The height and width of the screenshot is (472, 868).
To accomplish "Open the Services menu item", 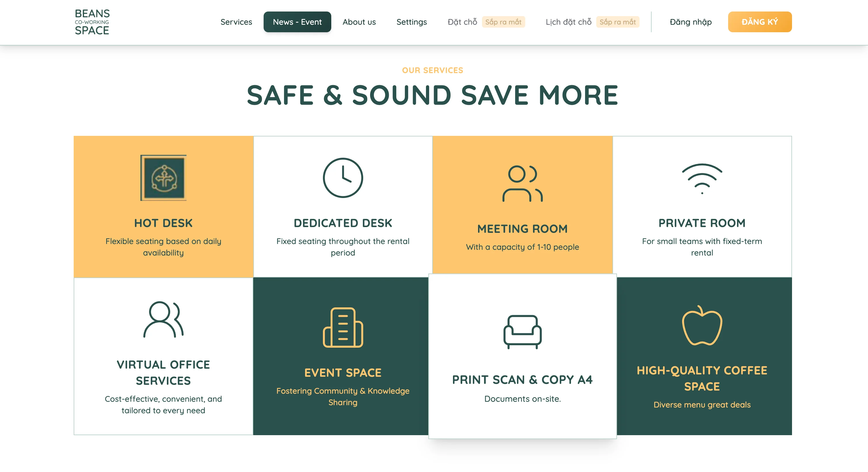I will [236, 22].
